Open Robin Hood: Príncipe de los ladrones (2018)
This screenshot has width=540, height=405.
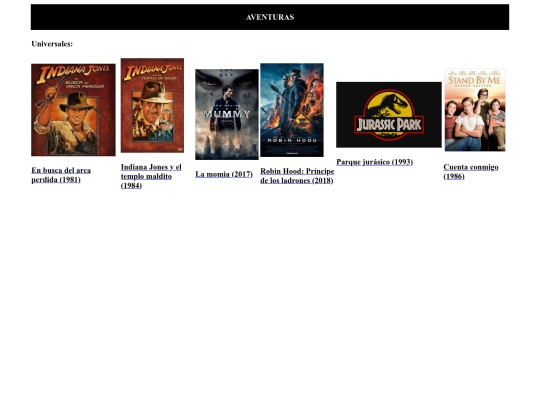point(297,176)
